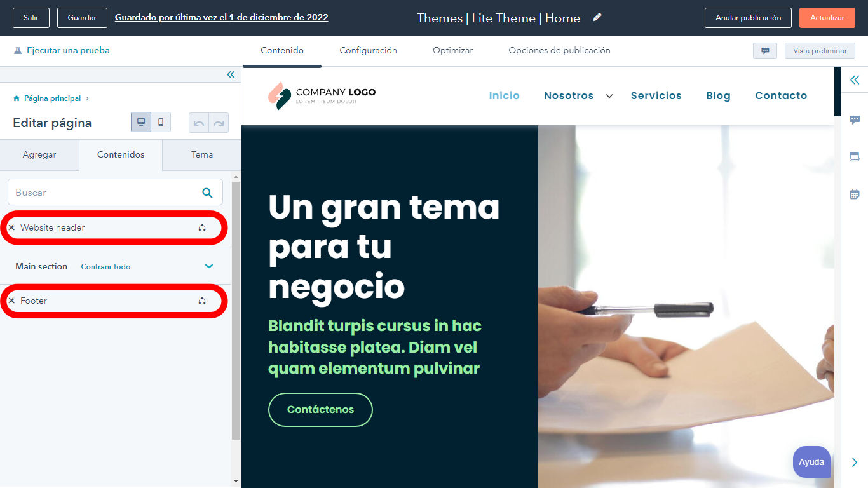Click the orange Actualizar button
868x488 pixels.
click(827, 18)
